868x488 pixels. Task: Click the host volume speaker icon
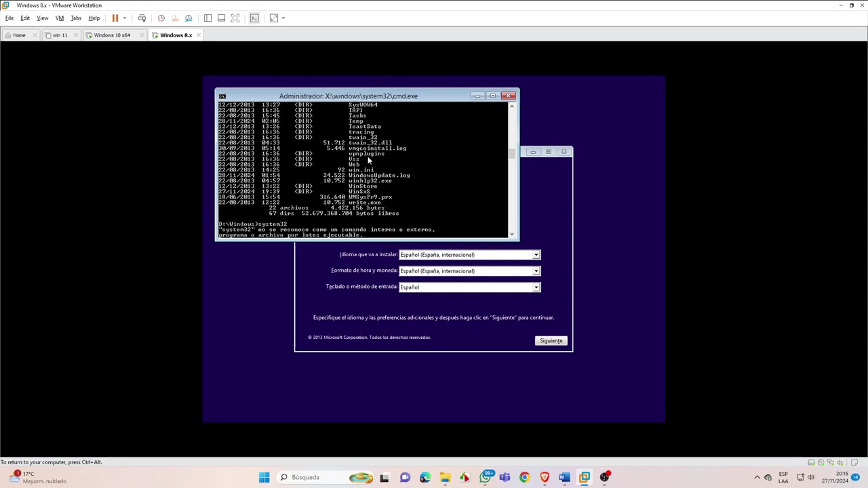click(x=810, y=477)
